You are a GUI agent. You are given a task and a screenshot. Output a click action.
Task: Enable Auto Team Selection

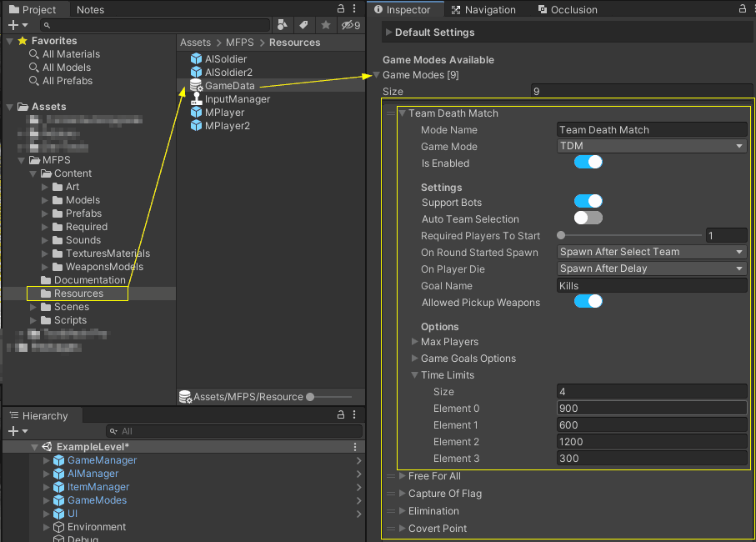(588, 218)
